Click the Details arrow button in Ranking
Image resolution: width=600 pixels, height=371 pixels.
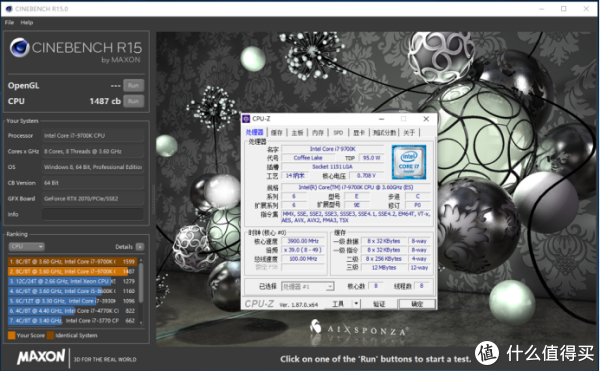pyautogui.click(x=140, y=247)
